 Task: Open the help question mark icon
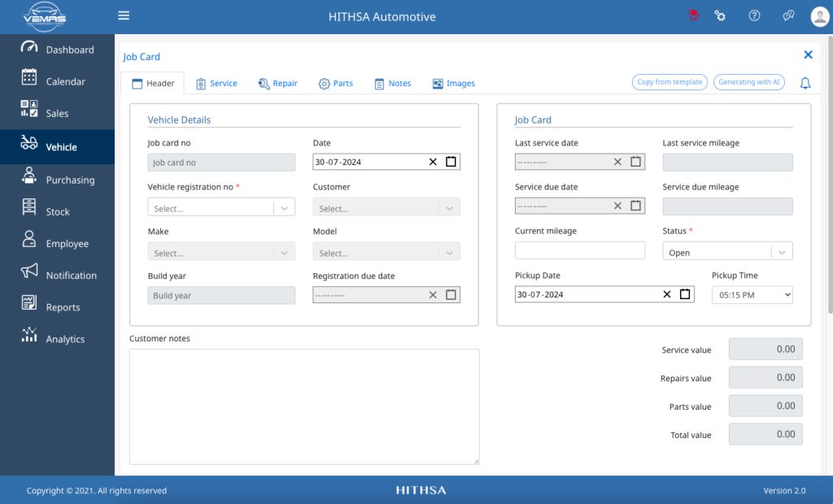(754, 15)
